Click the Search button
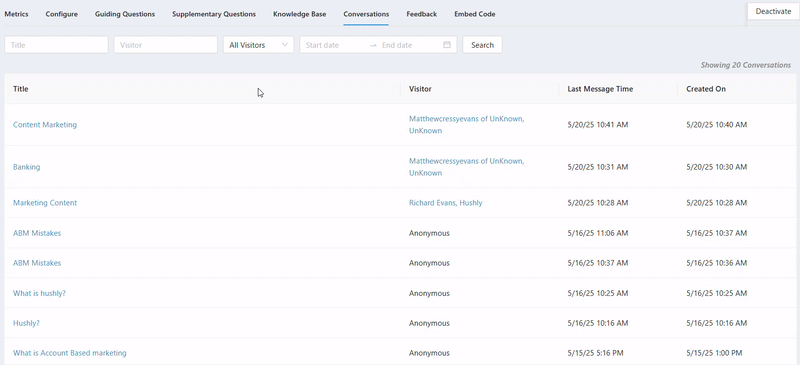The height and width of the screenshot is (365, 800). (x=482, y=45)
